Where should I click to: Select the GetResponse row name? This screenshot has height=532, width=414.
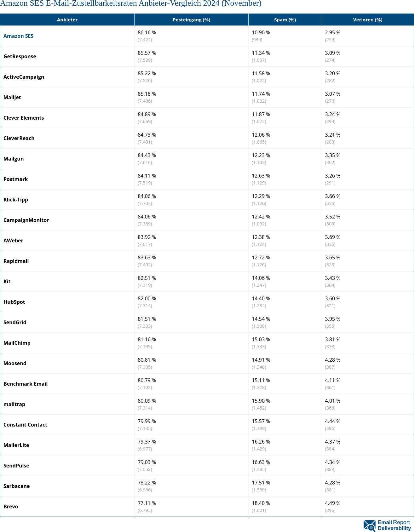[20, 56]
